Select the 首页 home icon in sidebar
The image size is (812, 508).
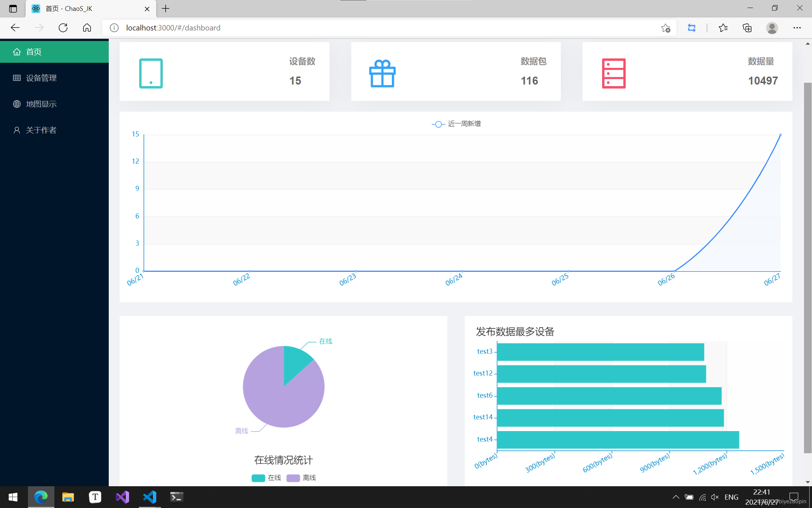pyautogui.click(x=17, y=52)
